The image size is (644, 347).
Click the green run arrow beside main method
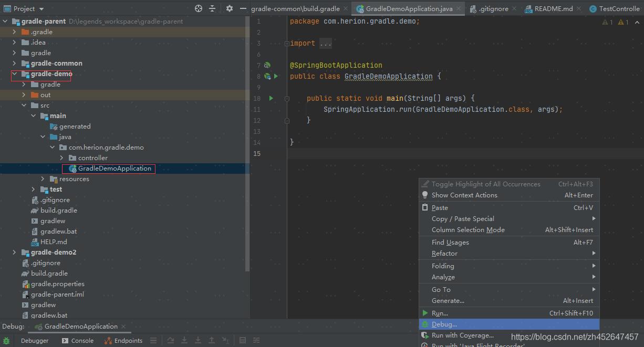tap(271, 98)
